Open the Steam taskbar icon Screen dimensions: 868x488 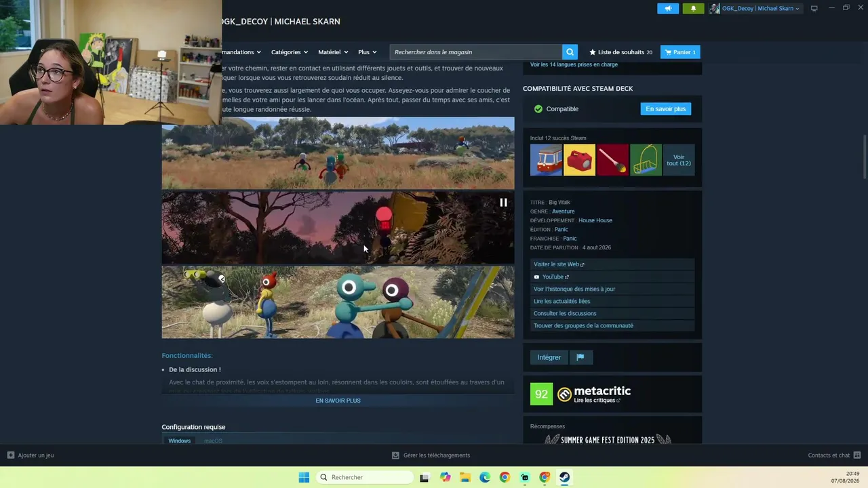point(564,477)
